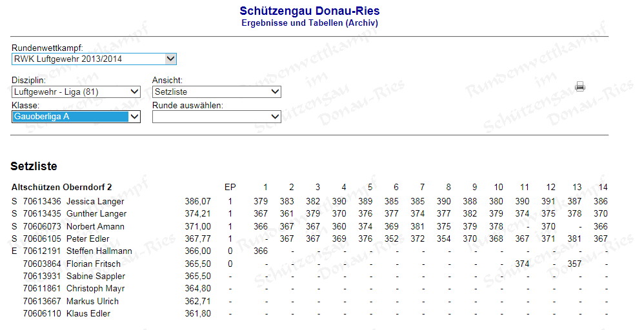
Task: Expand the empty Runde auswählen dropdown
Action: click(216, 117)
